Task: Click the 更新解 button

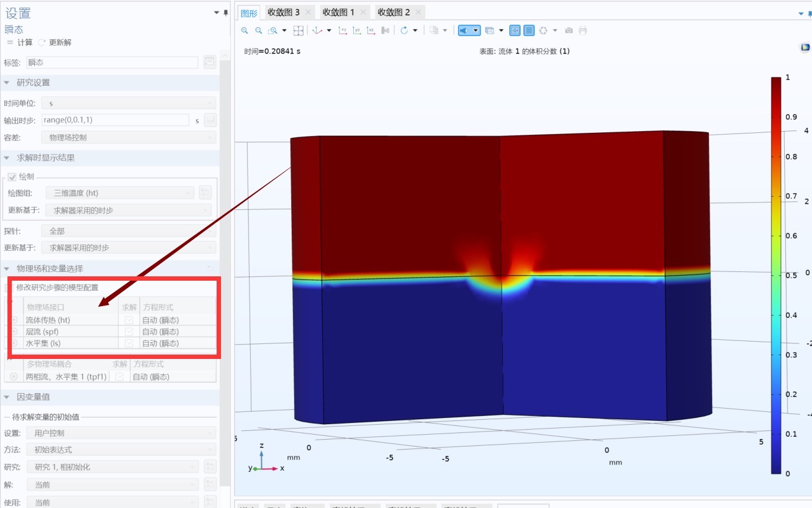Action: coord(55,42)
